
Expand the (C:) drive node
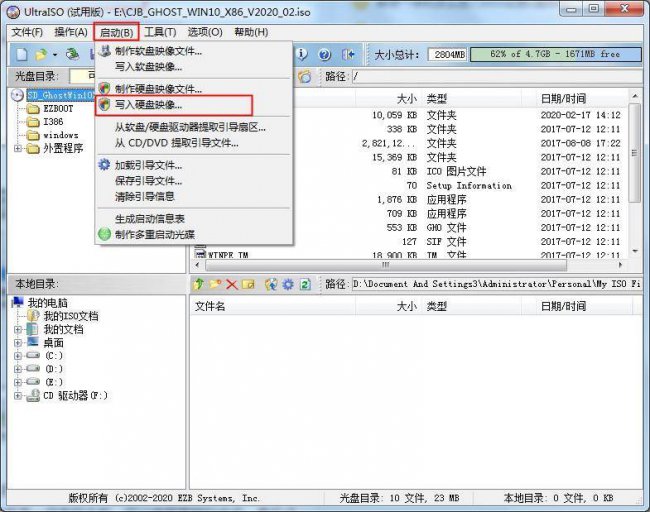[x=17, y=356]
